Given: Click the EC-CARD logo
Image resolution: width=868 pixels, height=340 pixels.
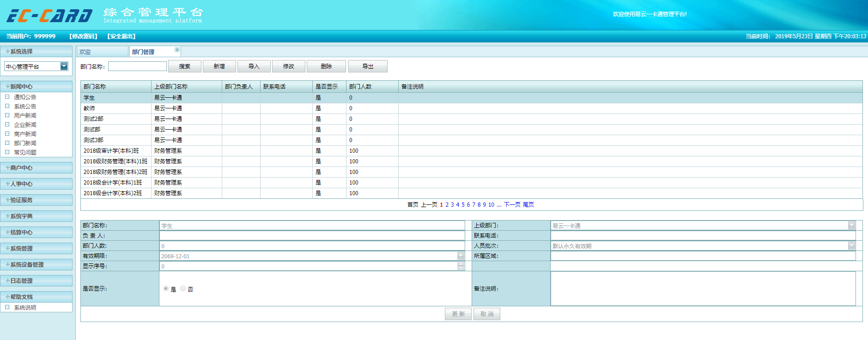Looking at the screenshot, I should tap(49, 16).
